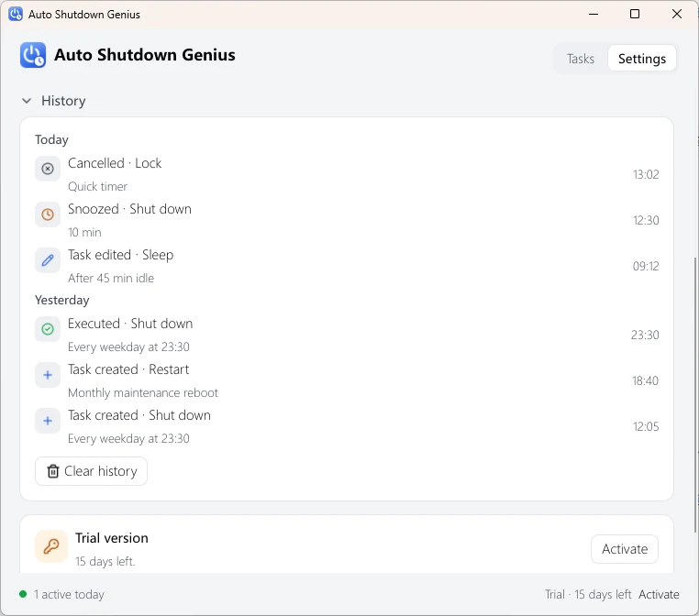
Task: Click the 18:40 timestamp
Action: [x=645, y=380]
